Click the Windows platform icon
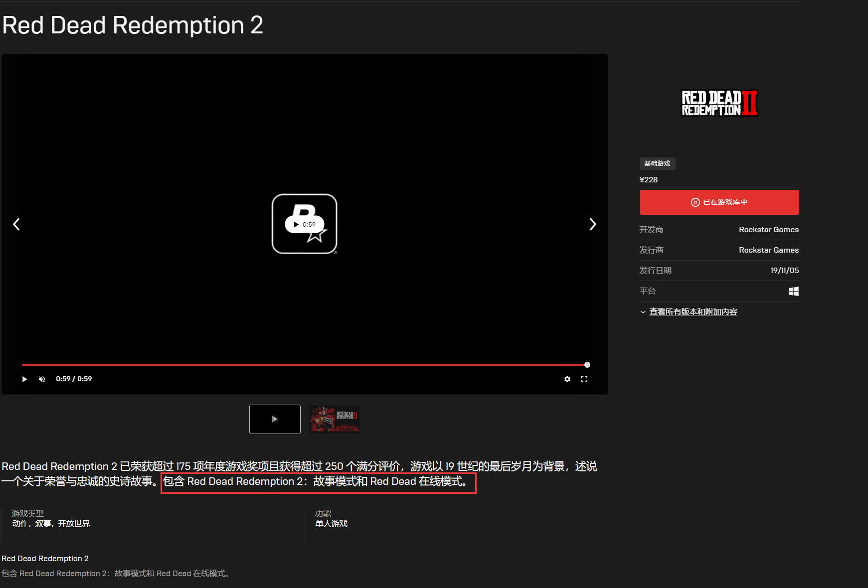This screenshot has width=868, height=588. [794, 292]
